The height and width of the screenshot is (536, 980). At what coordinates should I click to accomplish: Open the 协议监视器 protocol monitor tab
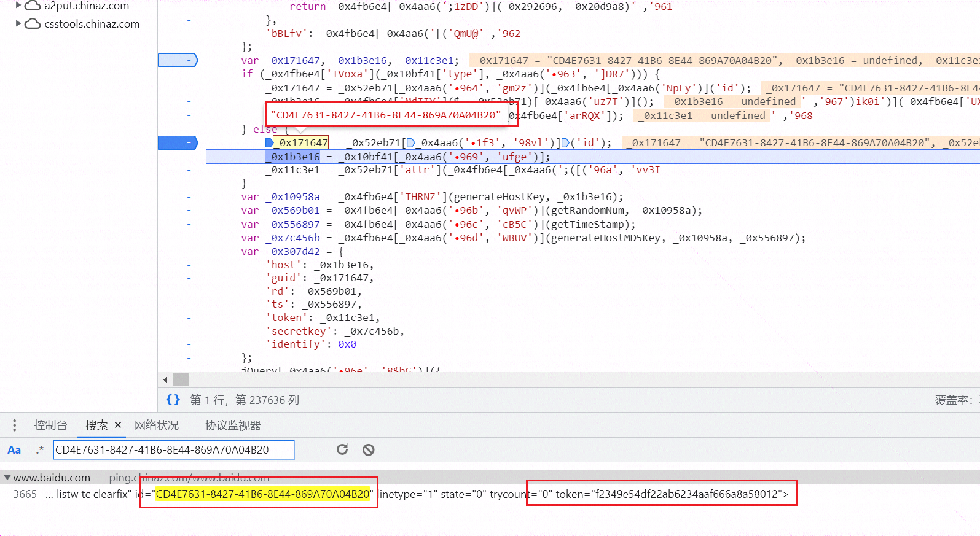233,425
